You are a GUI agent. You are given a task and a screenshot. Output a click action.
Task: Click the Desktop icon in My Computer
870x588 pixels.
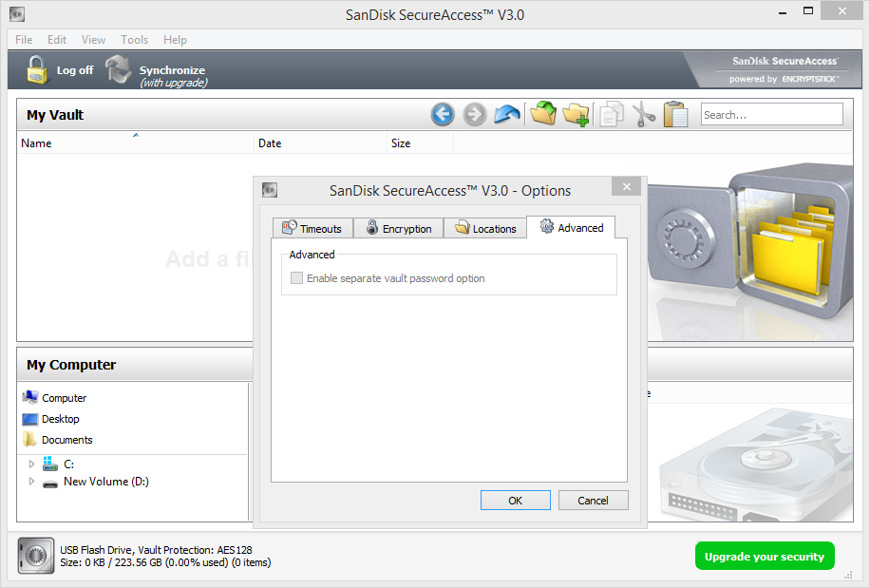pos(30,419)
